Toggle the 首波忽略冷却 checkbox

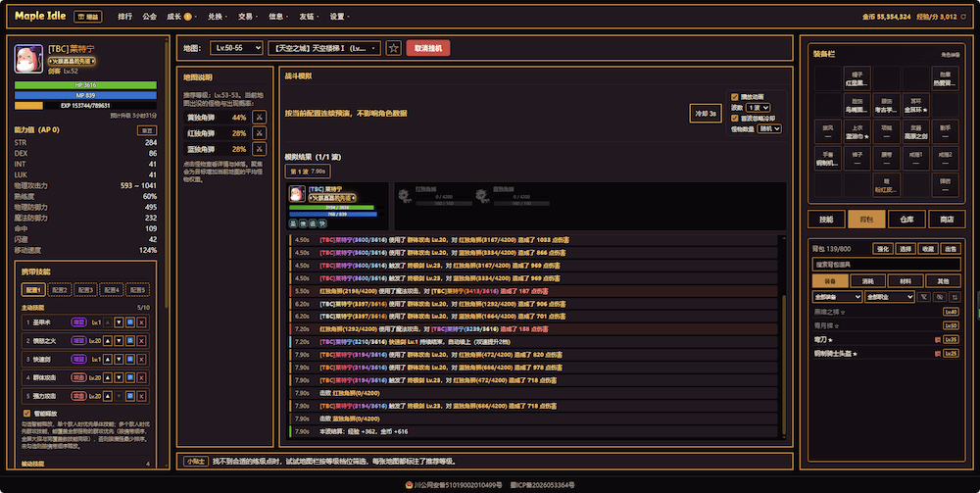click(x=734, y=118)
